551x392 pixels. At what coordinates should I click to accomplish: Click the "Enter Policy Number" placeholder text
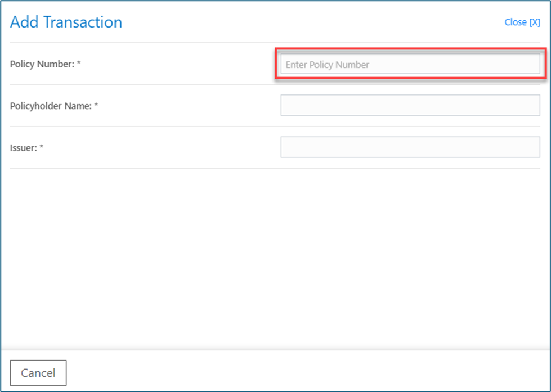point(327,65)
